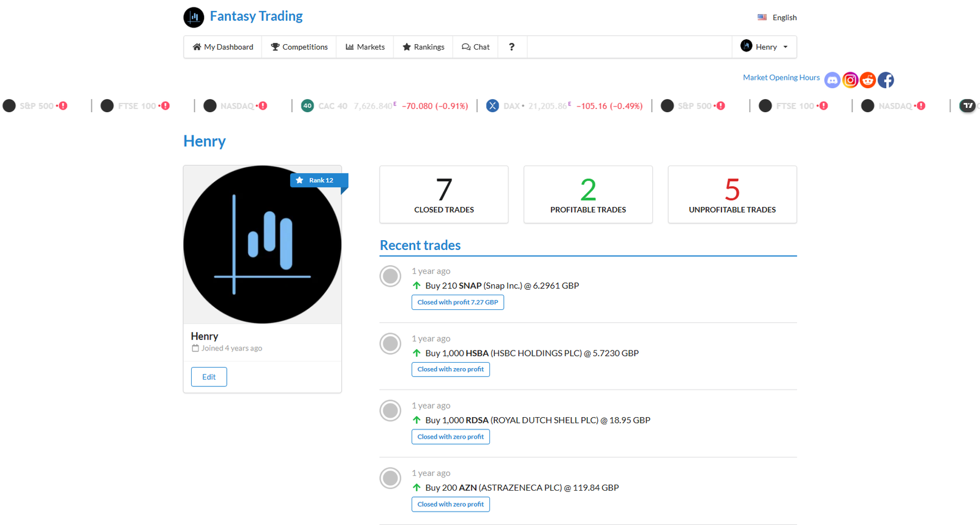Click Henry's small avatar in navbar
The image size is (980, 525).
[746, 46]
